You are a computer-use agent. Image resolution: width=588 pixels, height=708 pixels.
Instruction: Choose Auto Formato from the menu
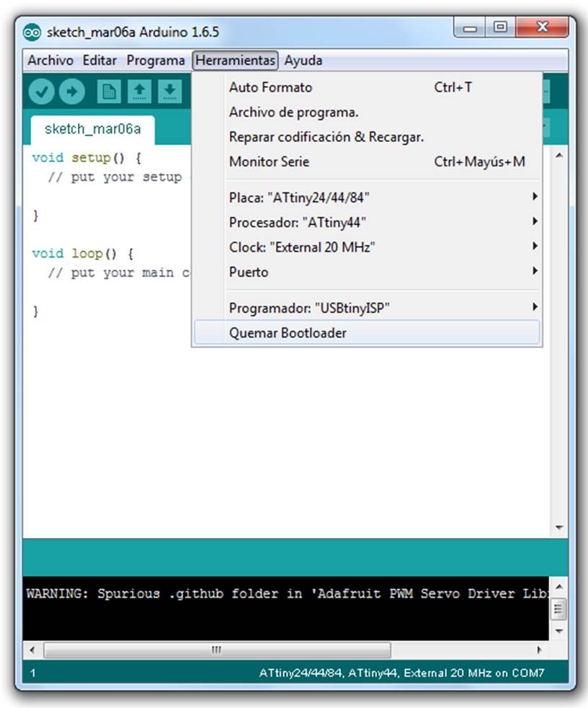pos(367,87)
